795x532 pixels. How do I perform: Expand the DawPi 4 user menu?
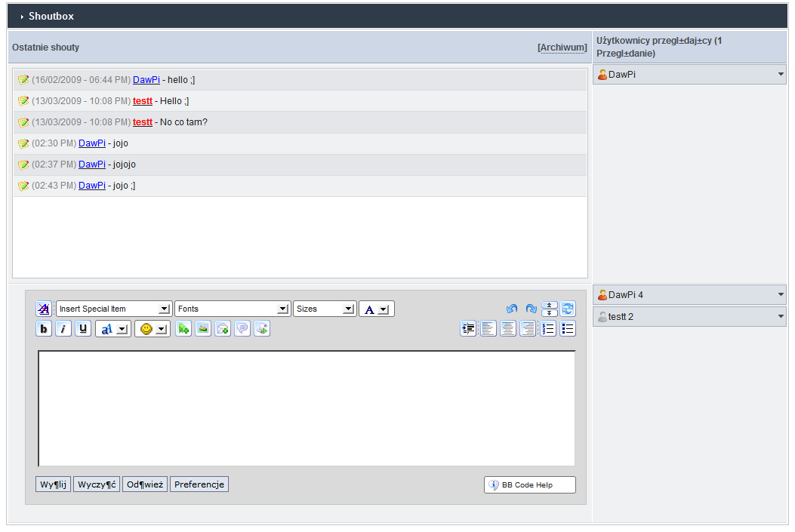point(780,295)
